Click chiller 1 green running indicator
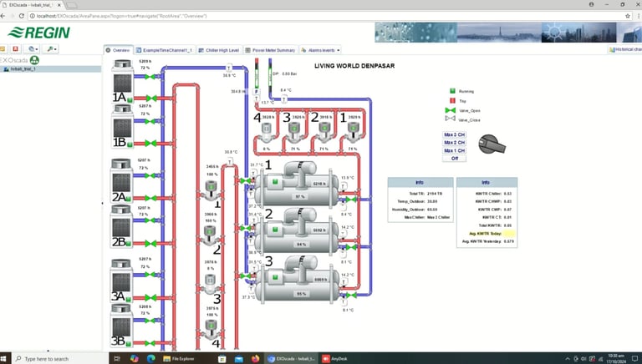The height and width of the screenshot is (364, 642). pyautogui.click(x=276, y=182)
